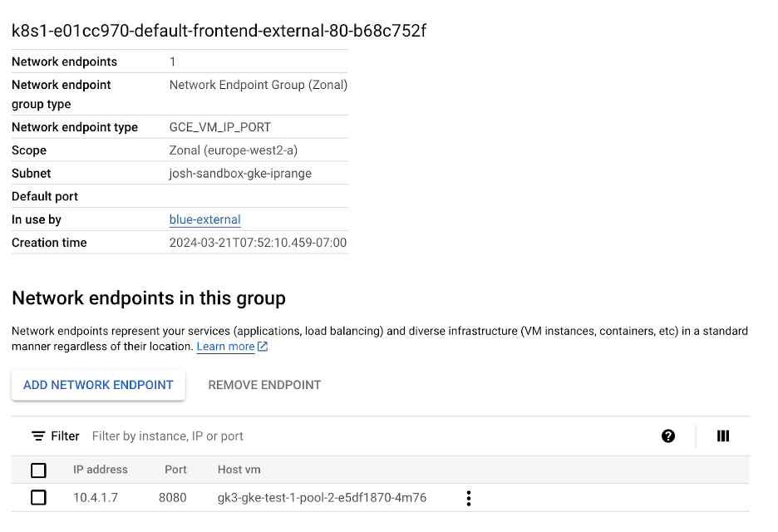Click the ADD NETWORK ENDPOINT button
Viewport: 778px width, 532px height.
98,385
